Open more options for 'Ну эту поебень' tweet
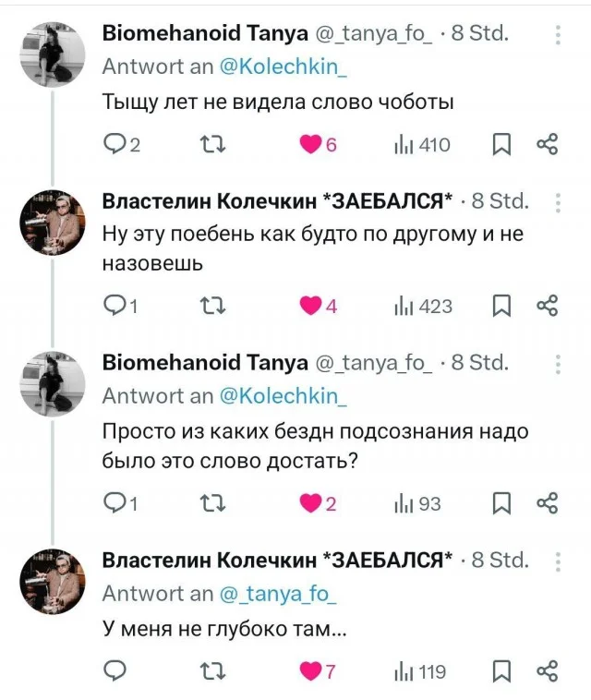The height and width of the screenshot is (700, 591). click(558, 201)
